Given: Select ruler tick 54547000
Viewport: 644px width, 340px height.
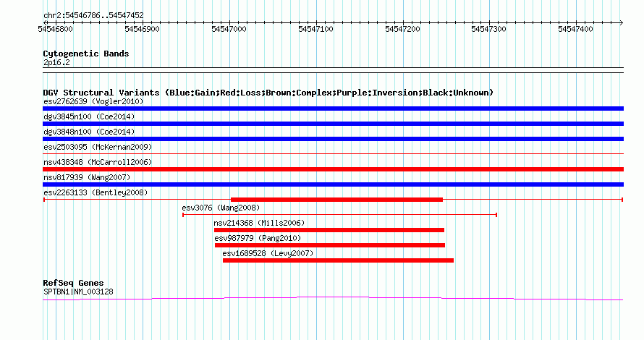Looking at the screenshot, I should [229, 29].
